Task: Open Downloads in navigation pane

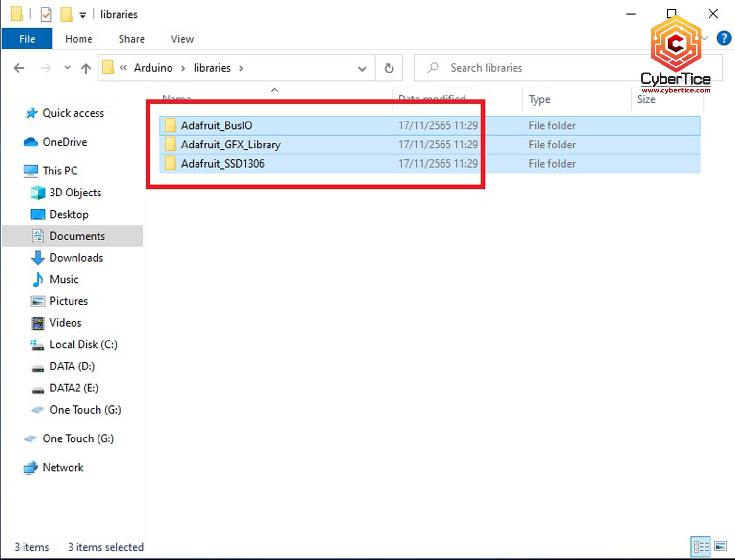Action: point(76,258)
